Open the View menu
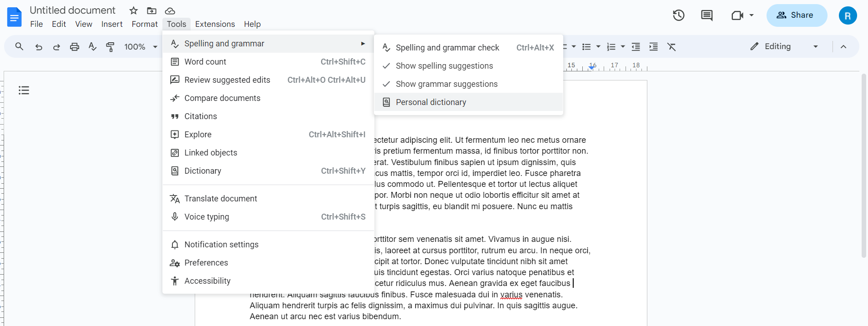 pos(84,24)
